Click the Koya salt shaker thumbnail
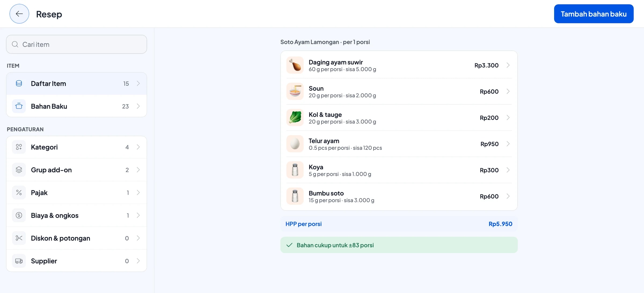 [295, 170]
